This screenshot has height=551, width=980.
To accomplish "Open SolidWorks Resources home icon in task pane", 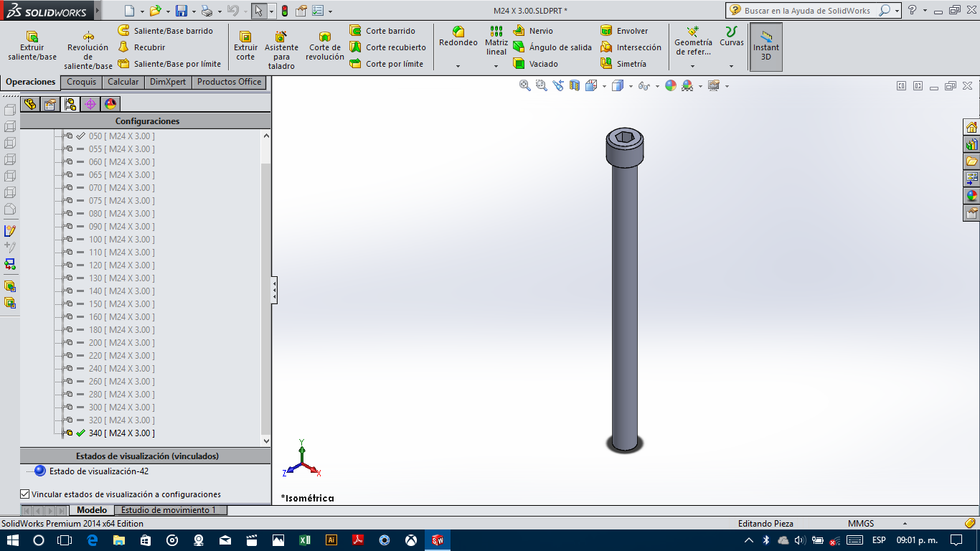I will pyautogui.click(x=971, y=128).
